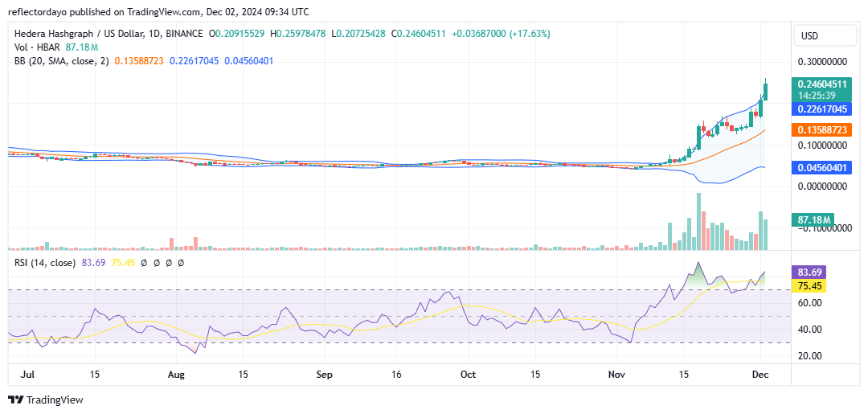The width and height of the screenshot is (868, 414).
Task: Click the 0.00000000 price axis label
Action: [x=821, y=187]
